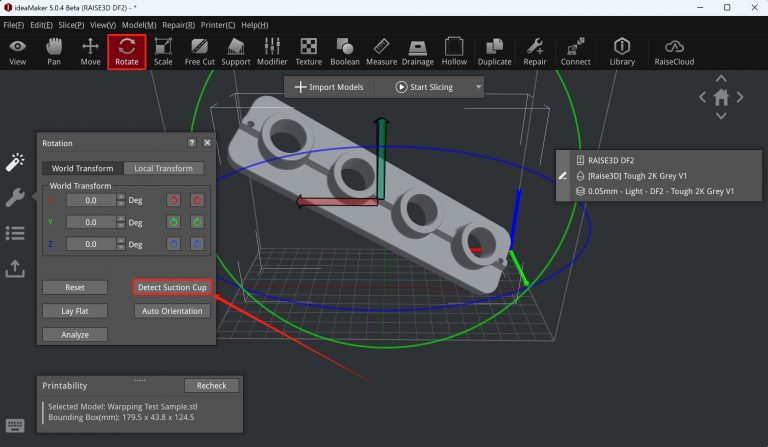Click the red X-axis rotate counterclockwise button
The height and width of the screenshot is (447, 768).
coord(174,200)
